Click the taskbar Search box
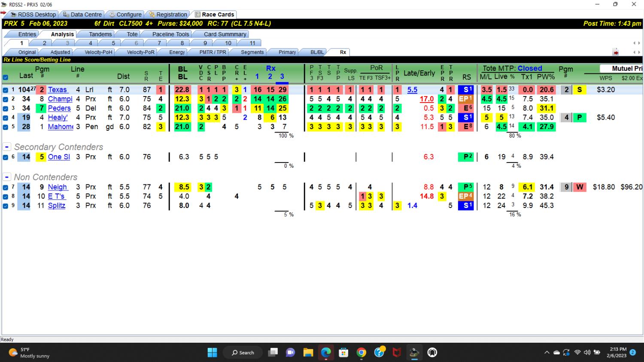The image size is (644, 362). [x=243, y=353]
